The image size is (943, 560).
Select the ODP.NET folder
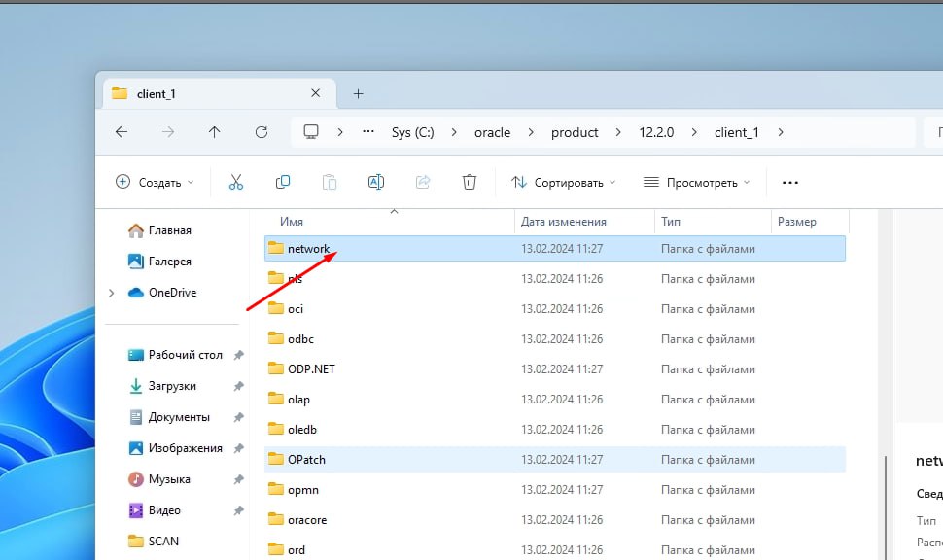tap(554, 368)
